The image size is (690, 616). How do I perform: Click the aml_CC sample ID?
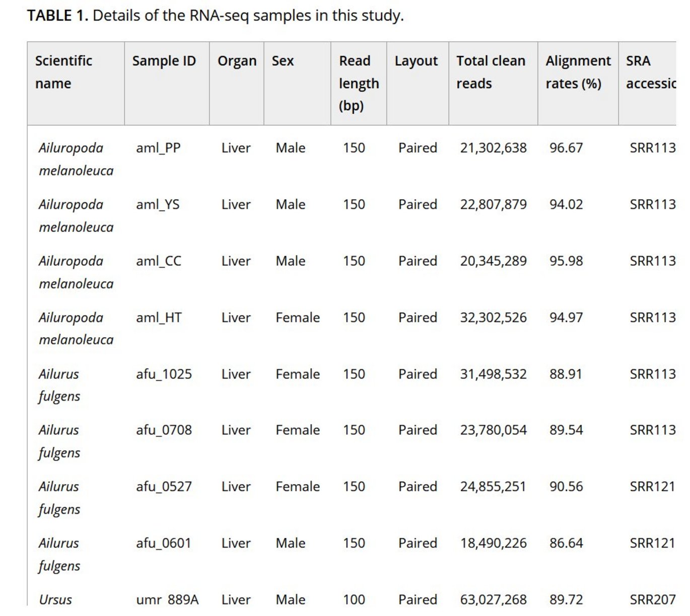[159, 261]
